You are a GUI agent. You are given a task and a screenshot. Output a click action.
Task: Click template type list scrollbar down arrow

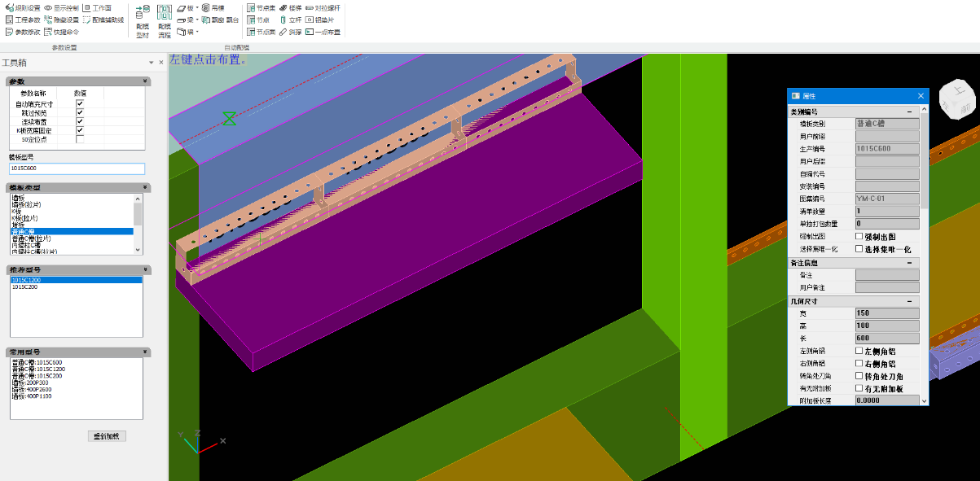click(x=138, y=250)
